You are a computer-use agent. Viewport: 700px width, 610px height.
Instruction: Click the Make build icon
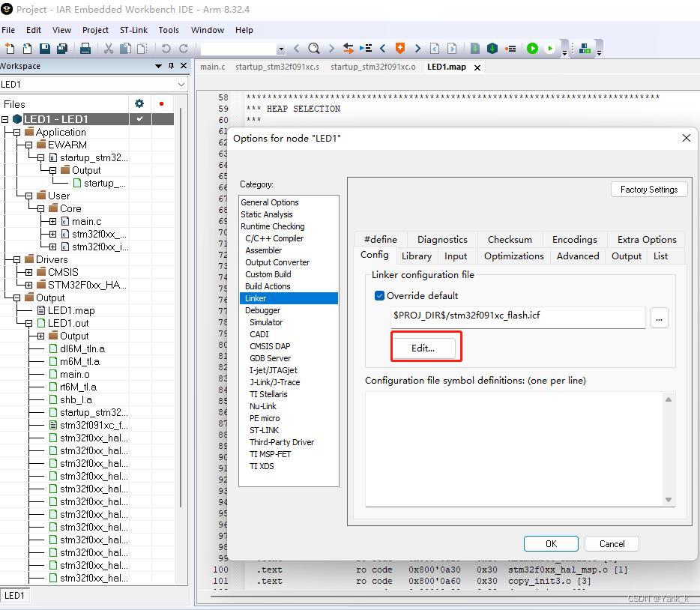pos(492,48)
